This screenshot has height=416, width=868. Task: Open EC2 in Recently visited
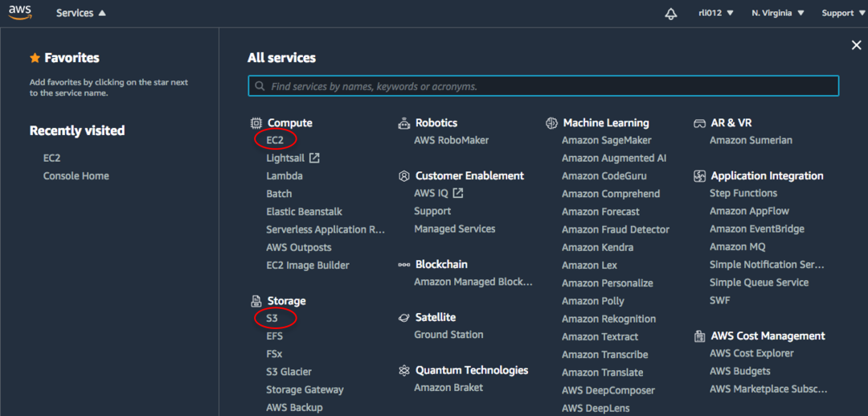[52, 158]
